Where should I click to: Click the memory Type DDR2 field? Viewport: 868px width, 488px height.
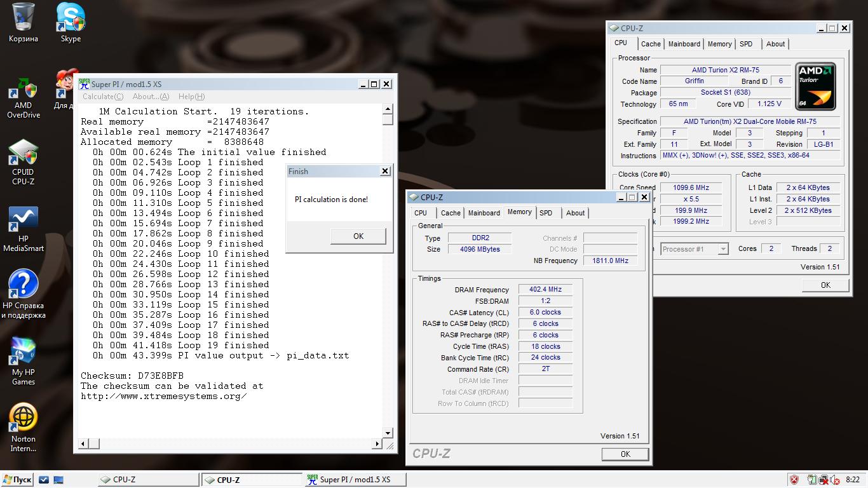pos(480,238)
